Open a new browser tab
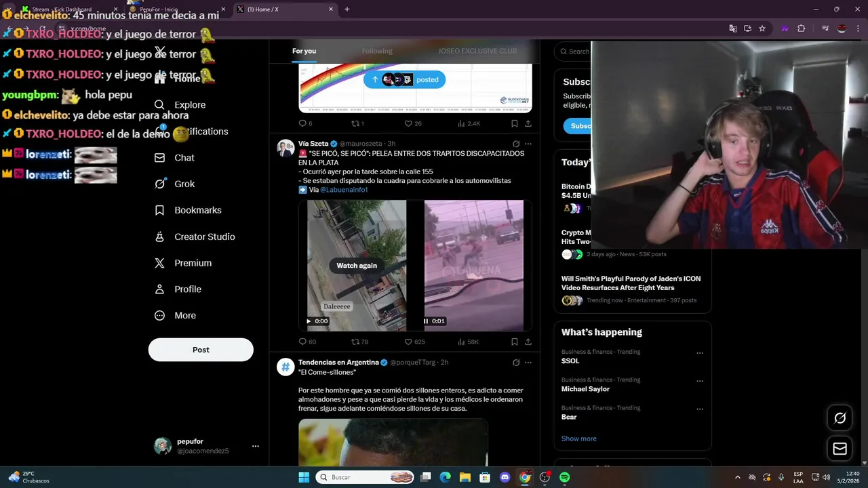This screenshot has height=488, width=868. click(x=347, y=9)
